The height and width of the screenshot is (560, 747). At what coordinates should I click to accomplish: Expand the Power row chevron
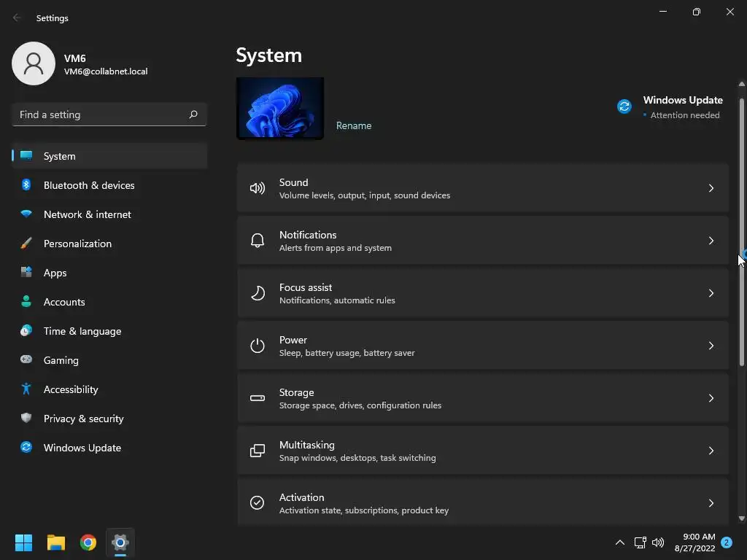(711, 346)
